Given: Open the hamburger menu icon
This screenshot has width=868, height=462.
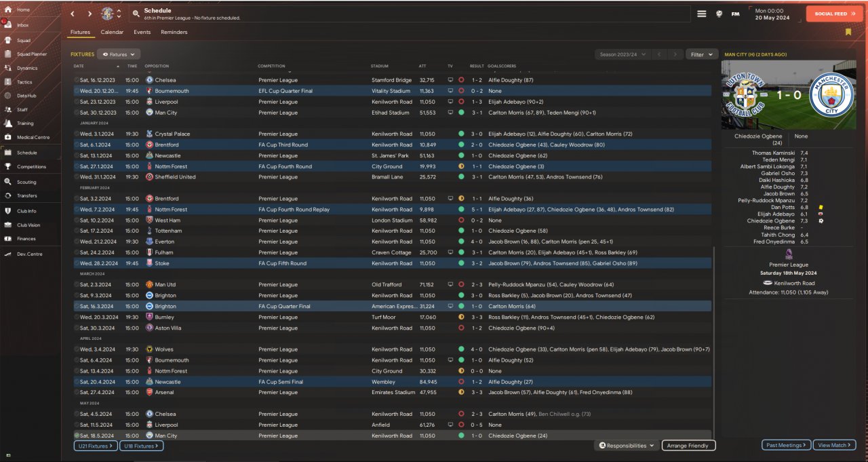Looking at the screenshot, I should tap(702, 14).
